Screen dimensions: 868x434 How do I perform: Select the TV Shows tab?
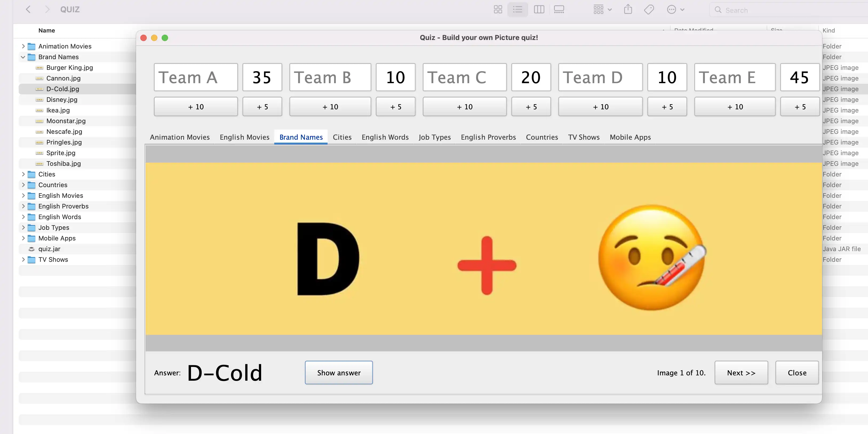pos(584,137)
